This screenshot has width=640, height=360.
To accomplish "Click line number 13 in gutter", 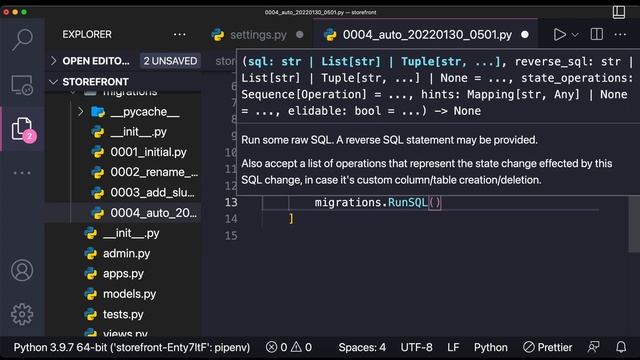I will point(231,202).
